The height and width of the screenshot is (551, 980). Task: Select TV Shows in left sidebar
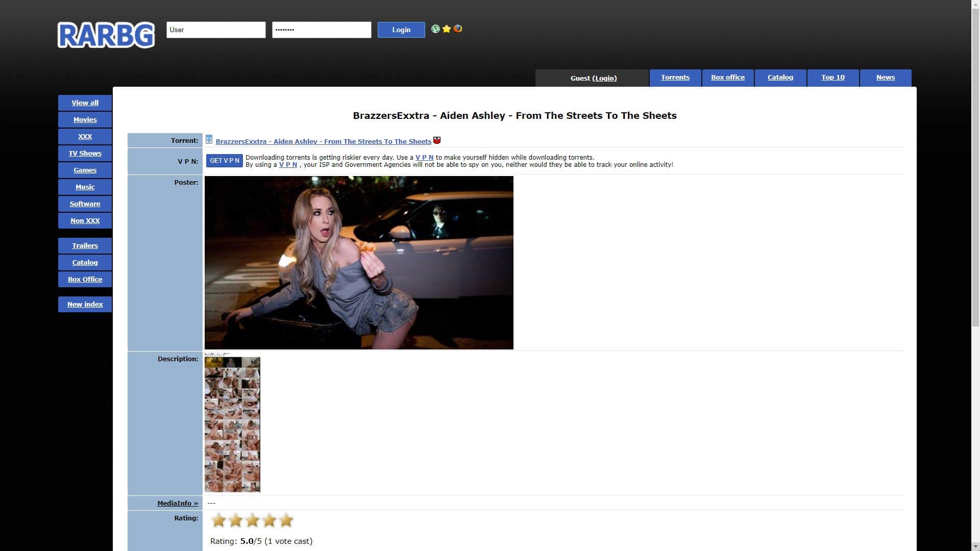(x=85, y=154)
